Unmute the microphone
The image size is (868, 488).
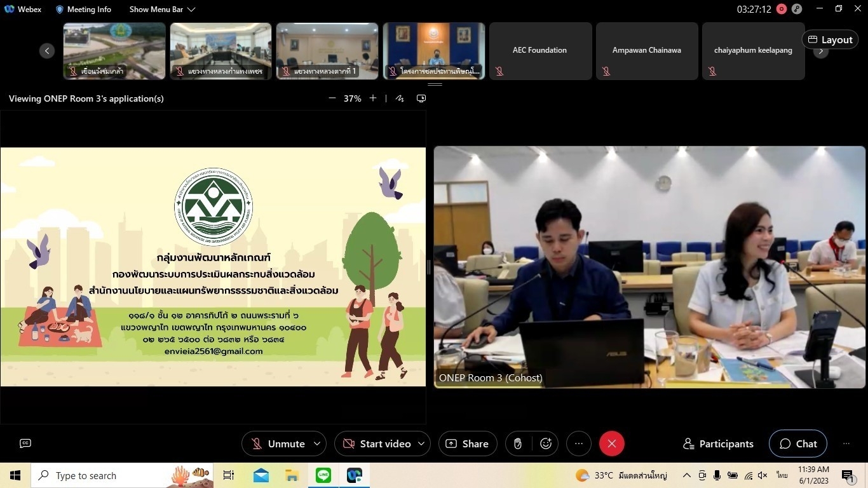point(278,444)
